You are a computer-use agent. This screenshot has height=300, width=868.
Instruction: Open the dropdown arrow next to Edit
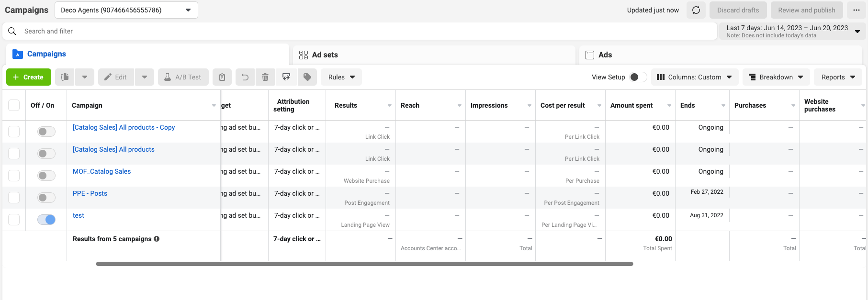click(145, 77)
